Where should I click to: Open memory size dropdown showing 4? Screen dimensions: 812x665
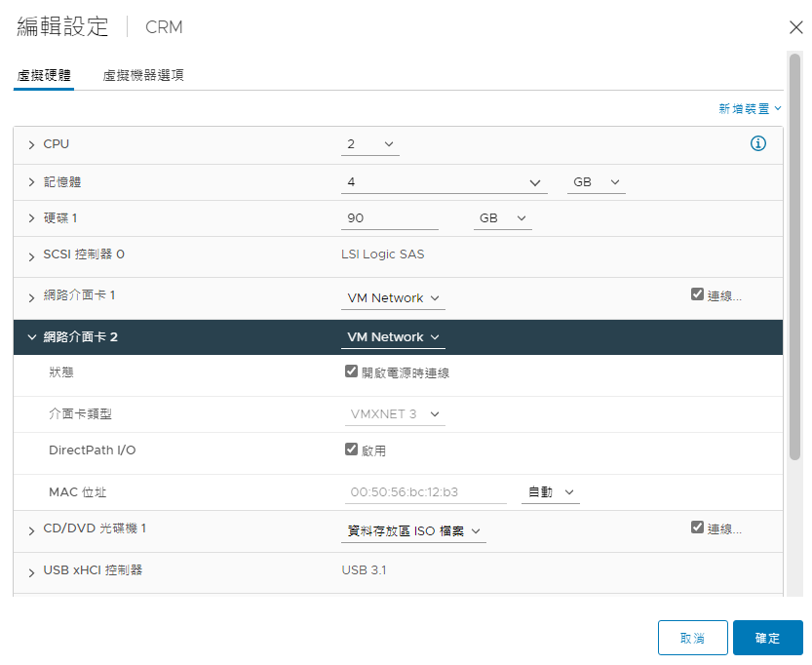point(445,182)
